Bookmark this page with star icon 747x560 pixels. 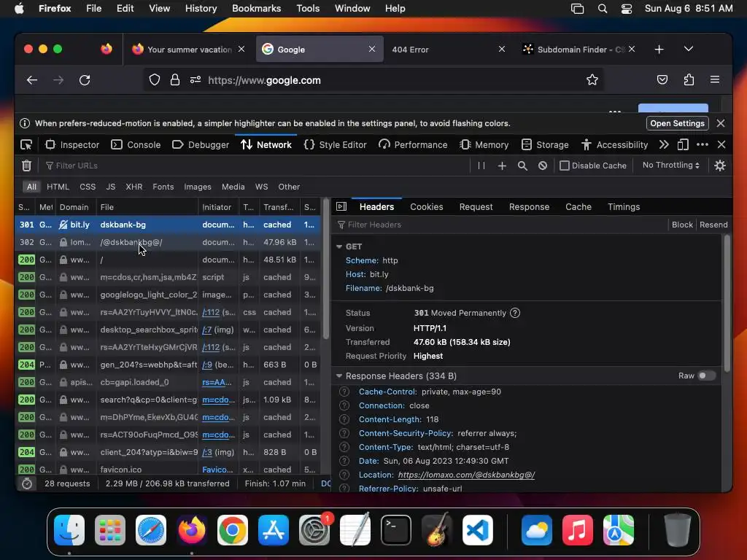tap(592, 79)
